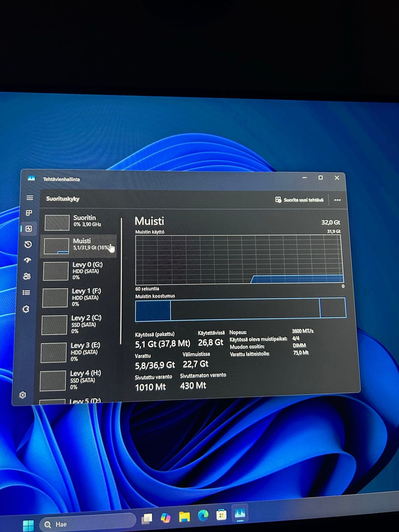Launch Copilot from the taskbar
Viewport: 399px width, 532px height.
coord(166,517)
